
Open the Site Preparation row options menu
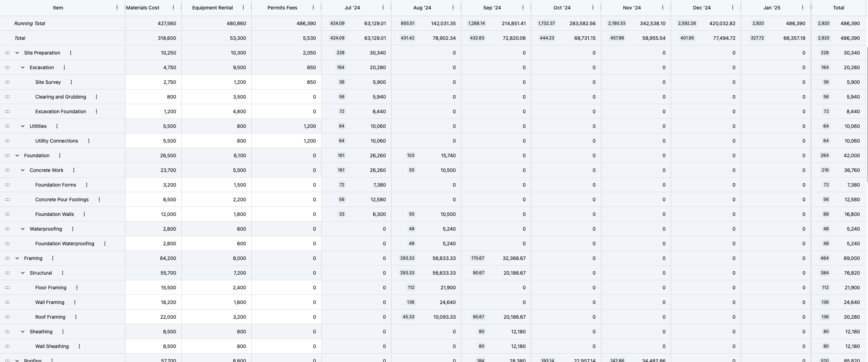click(x=71, y=53)
